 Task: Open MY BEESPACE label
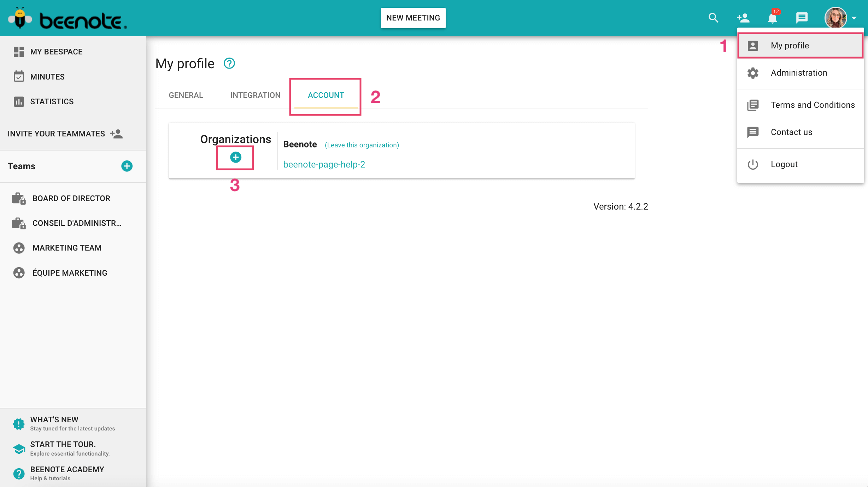pyautogui.click(x=56, y=52)
